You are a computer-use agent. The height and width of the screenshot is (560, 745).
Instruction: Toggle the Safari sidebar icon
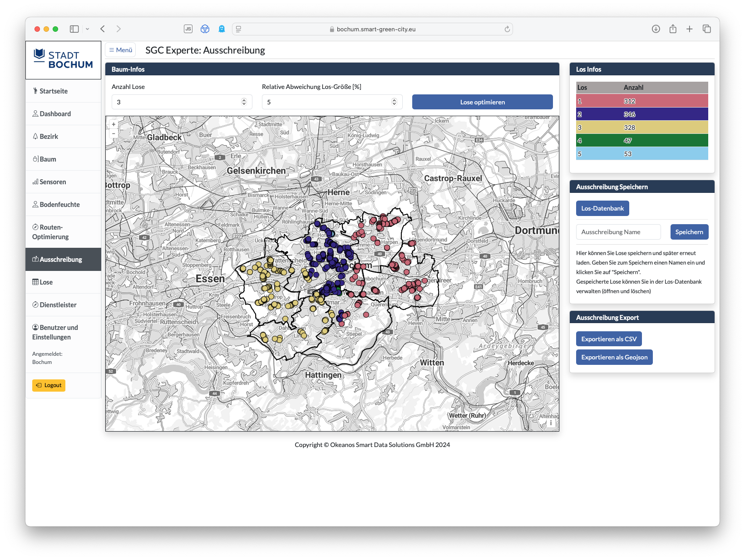74,29
